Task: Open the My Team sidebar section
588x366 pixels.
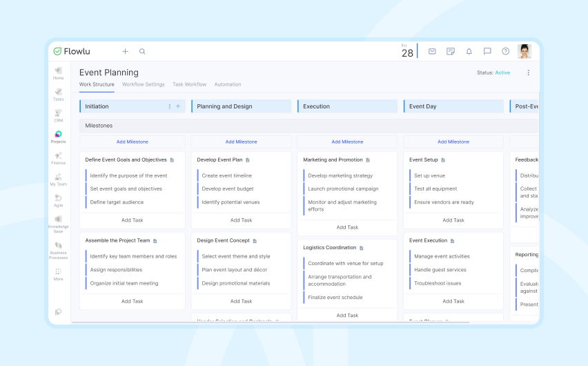Action: pyautogui.click(x=58, y=180)
